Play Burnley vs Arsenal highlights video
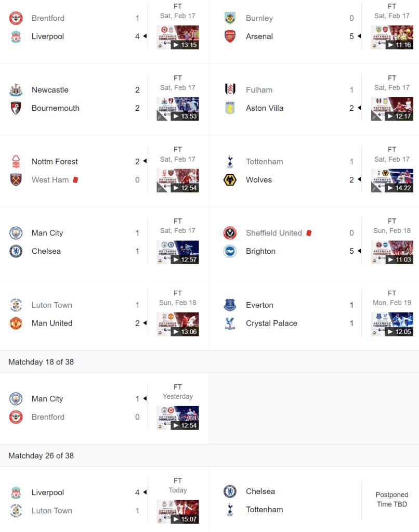 pos(392,37)
